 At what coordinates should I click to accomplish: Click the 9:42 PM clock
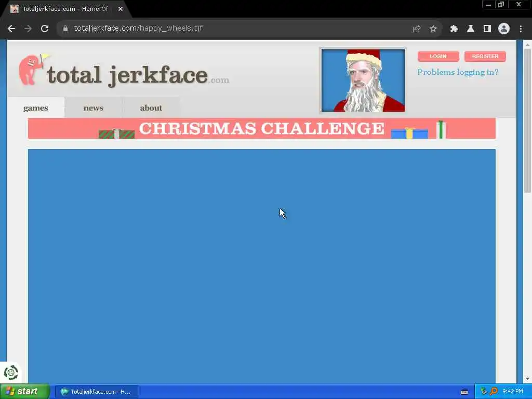[x=513, y=392]
